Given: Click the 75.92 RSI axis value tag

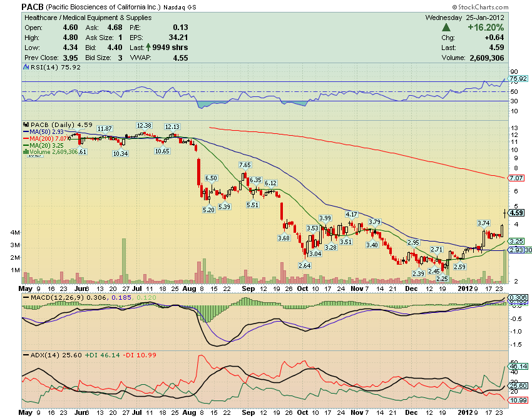Looking at the screenshot, I should (518, 79).
